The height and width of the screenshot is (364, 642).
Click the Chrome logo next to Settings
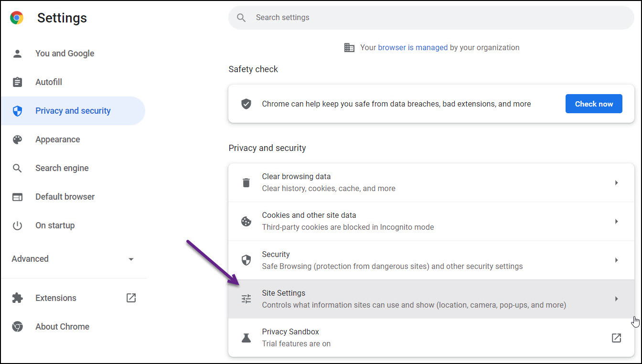(x=17, y=18)
